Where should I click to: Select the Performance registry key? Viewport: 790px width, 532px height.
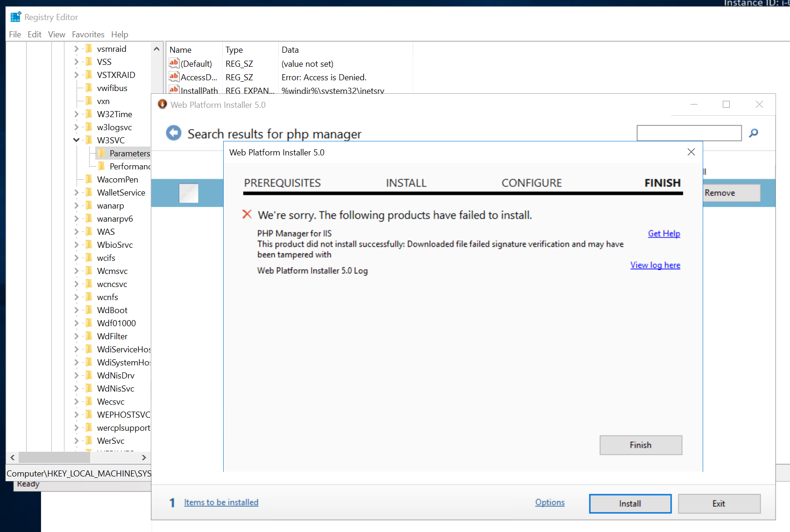130,166
